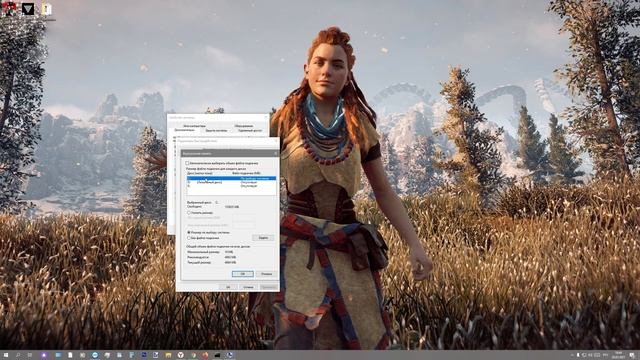
Task: Open the black triangle desktop icon
Action: point(28,8)
